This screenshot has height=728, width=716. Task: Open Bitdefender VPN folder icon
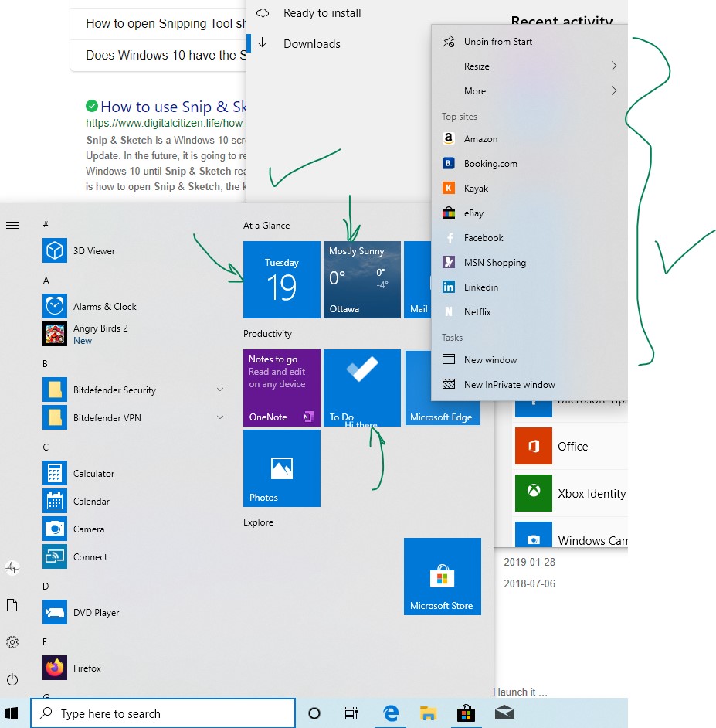click(x=55, y=417)
